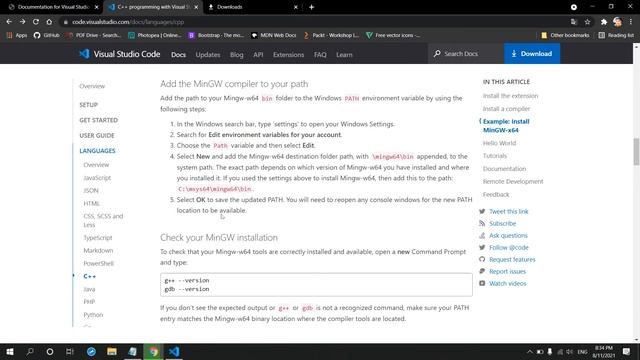
Task: Open a new browser tab
Action: [311, 7]
